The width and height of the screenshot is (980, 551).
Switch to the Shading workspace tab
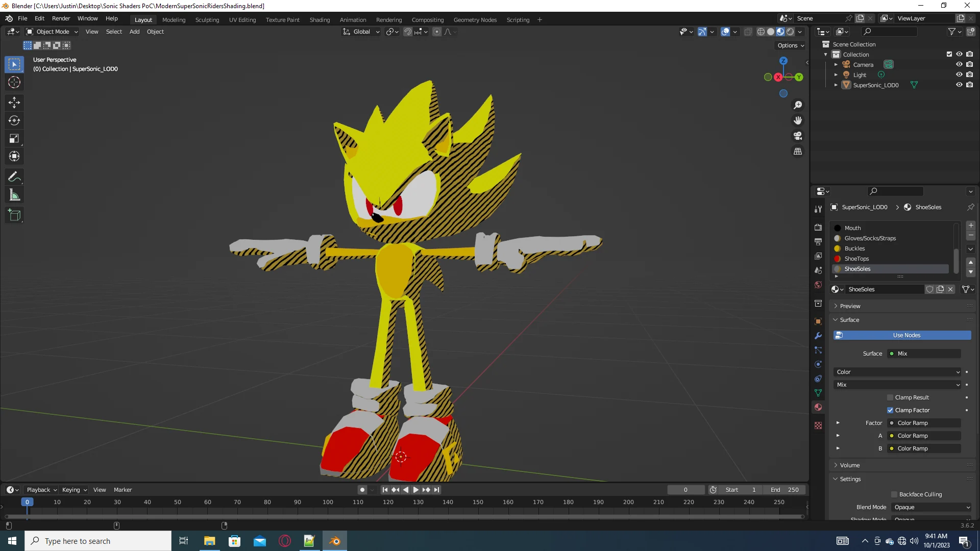click(320, 19)
